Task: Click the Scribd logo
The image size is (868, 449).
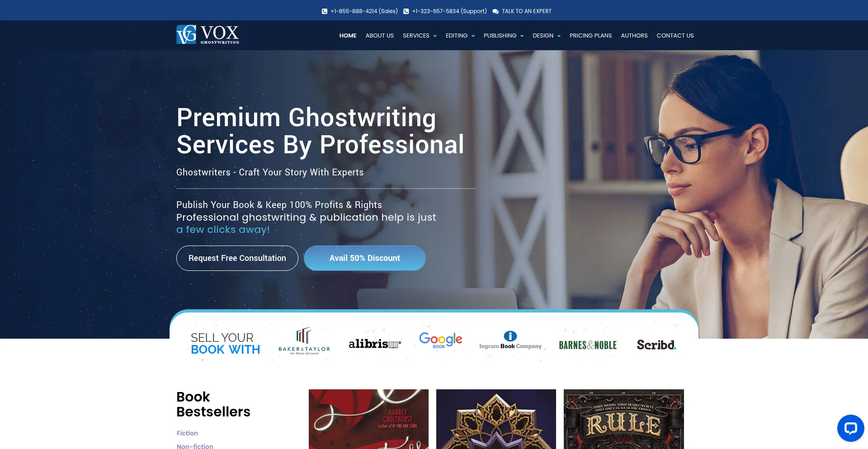Action: click(656, 345)
